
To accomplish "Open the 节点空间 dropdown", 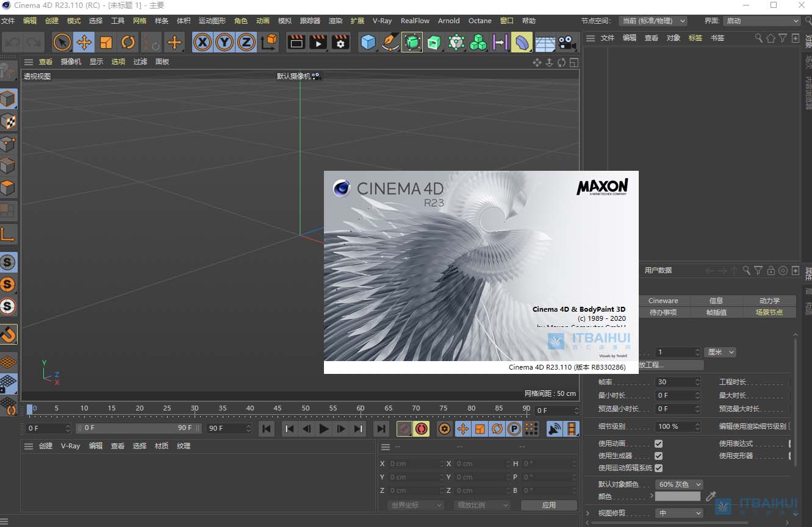I will tap(653, 21).
